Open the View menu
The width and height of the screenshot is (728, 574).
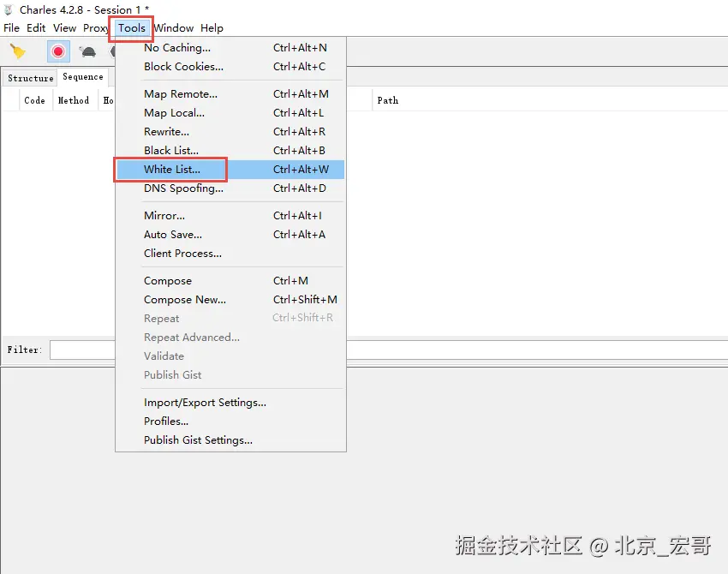click(64, 28)
